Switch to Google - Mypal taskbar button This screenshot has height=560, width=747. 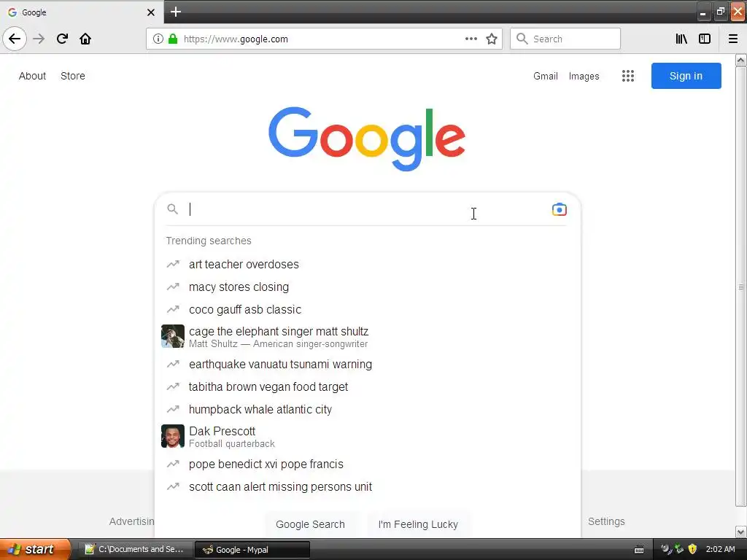click(x=252, y=550)
